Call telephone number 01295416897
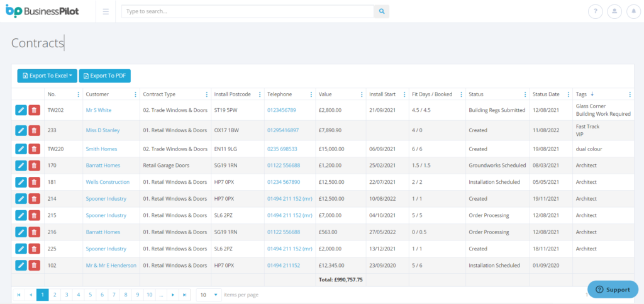 (x=283, y=130)
